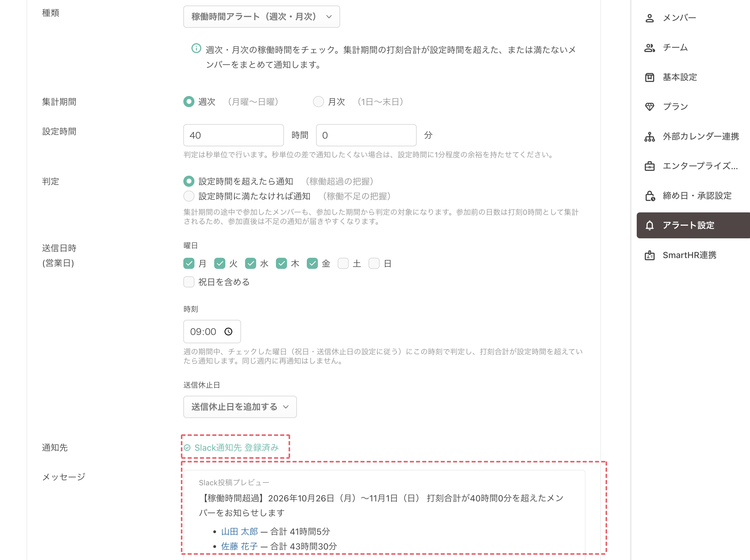
Task: Open チーム in the sidebar menu
Action: coord(693,48)
